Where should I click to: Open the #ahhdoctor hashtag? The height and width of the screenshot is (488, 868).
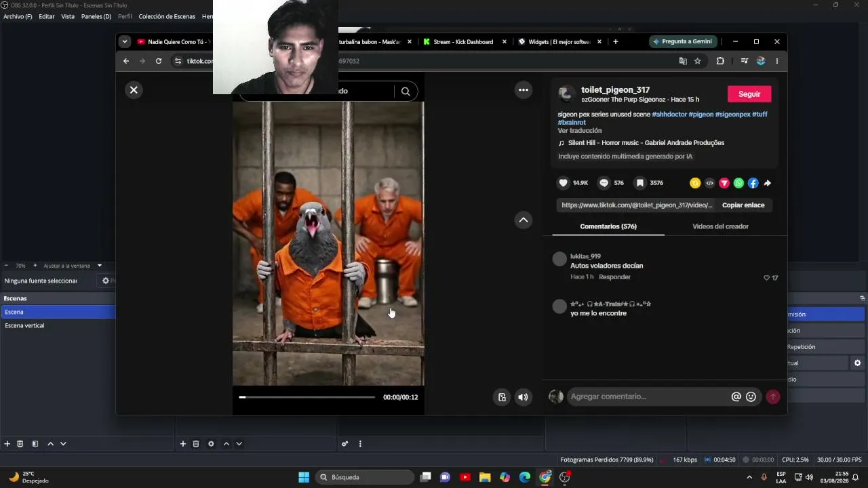(x=669, y=115)
